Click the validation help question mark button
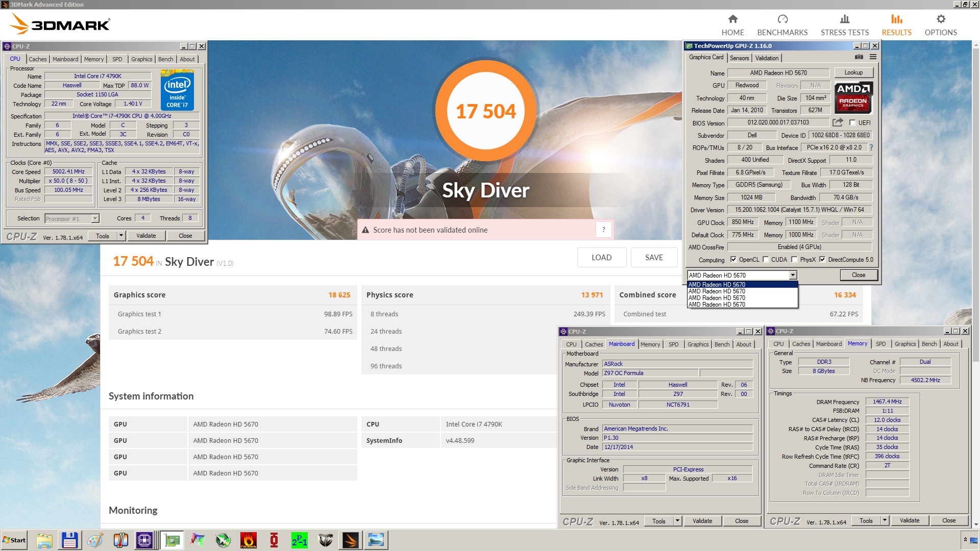Viewport: 980px width, 551px height. pos(603,230)
